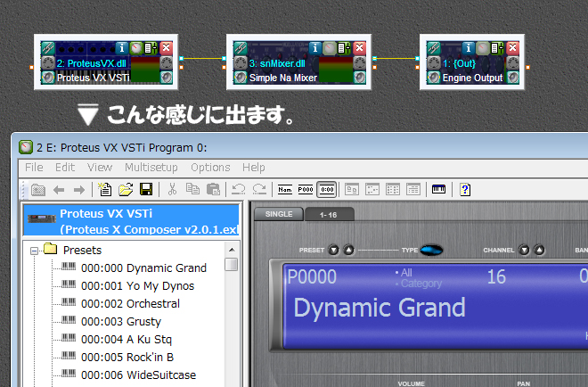Click the PRESET up arrow button

pos(348,250)
